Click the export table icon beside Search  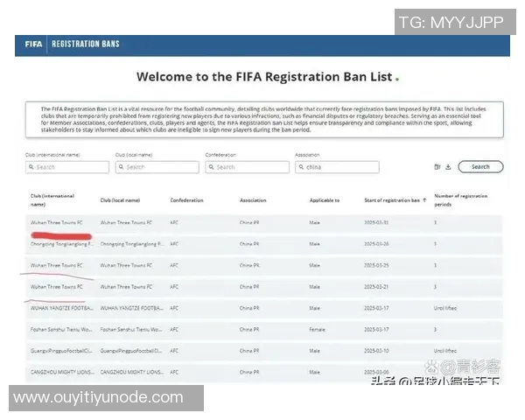(x=436, y=167)
